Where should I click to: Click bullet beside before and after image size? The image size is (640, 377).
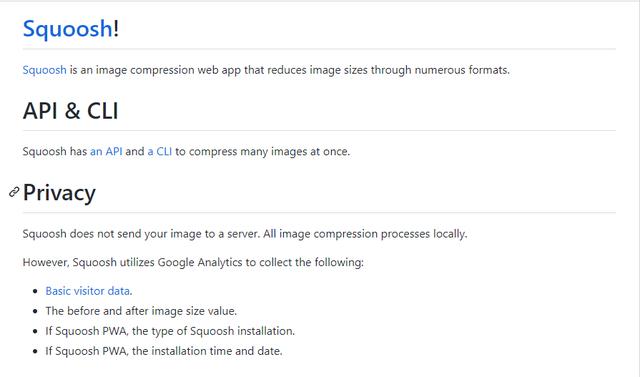point(36,311)
